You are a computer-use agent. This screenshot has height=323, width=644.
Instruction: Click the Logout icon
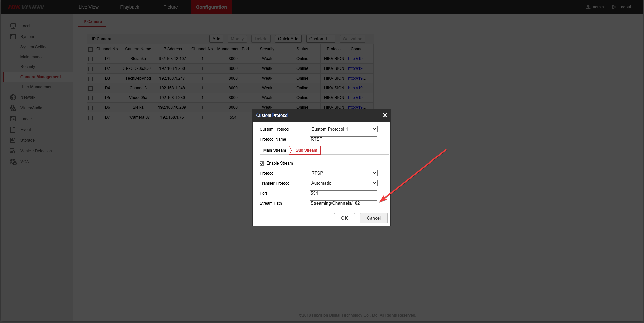coord(614,7)
